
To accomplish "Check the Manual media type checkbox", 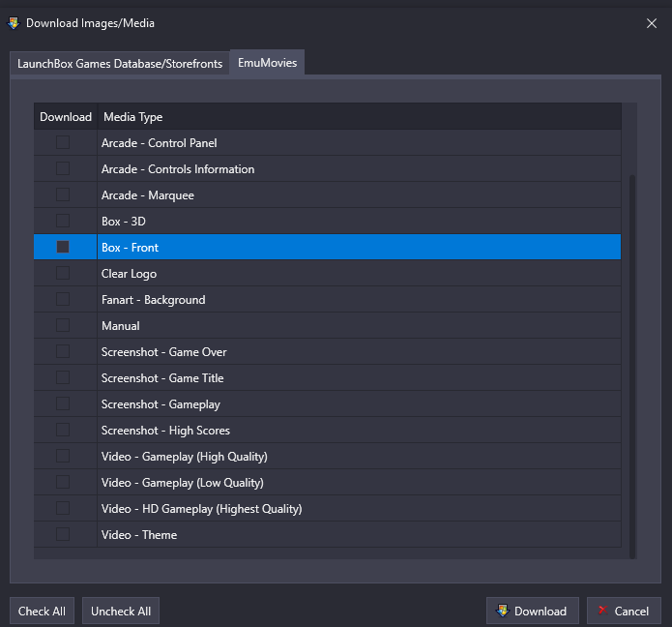I will pos(63,325).
